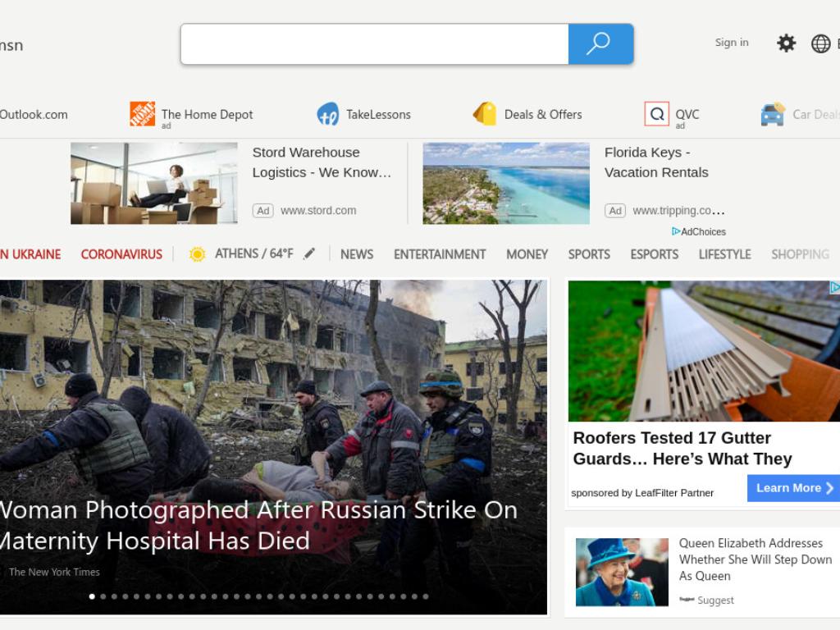Edit weather location with pencil icon
The width and height of the screenshot is (840, 630).
(x=309, y=253)
